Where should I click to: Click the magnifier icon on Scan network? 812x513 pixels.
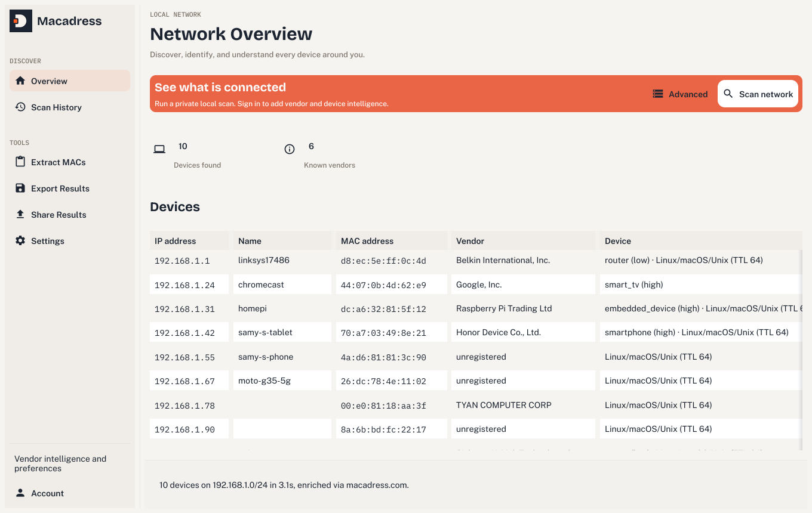[x=728, y=94]
